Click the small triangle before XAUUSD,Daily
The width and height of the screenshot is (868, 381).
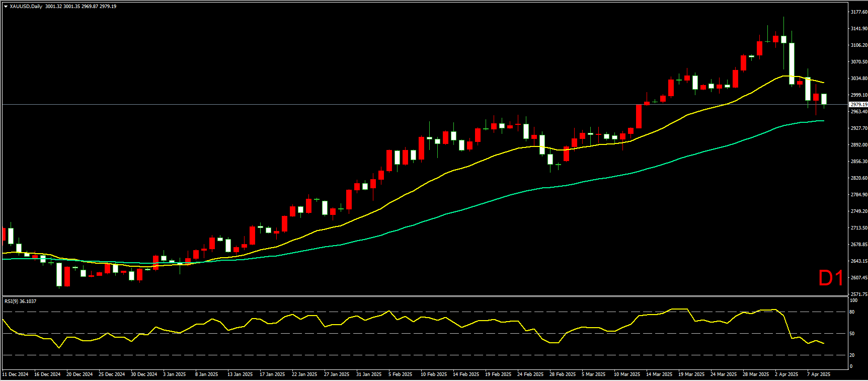(6, 7)
